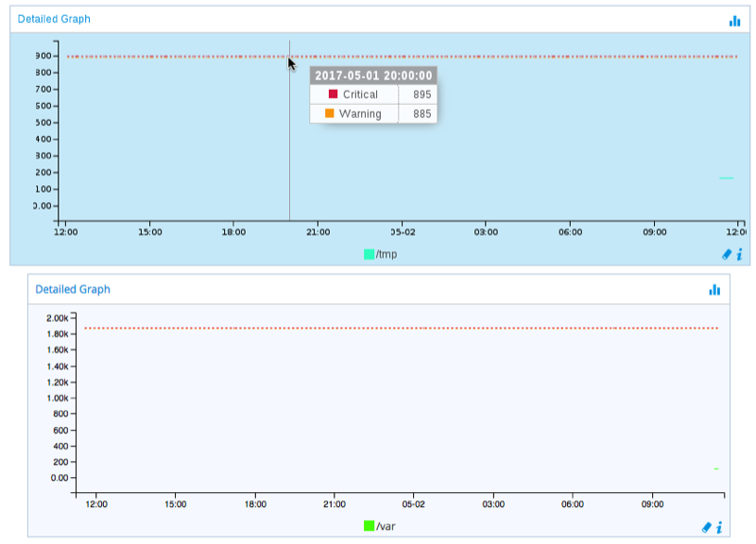The height and width of the screenshot is (544, 756).
Task: Click the bar chart icon on the /tmp graph
Action: (734, 20)
